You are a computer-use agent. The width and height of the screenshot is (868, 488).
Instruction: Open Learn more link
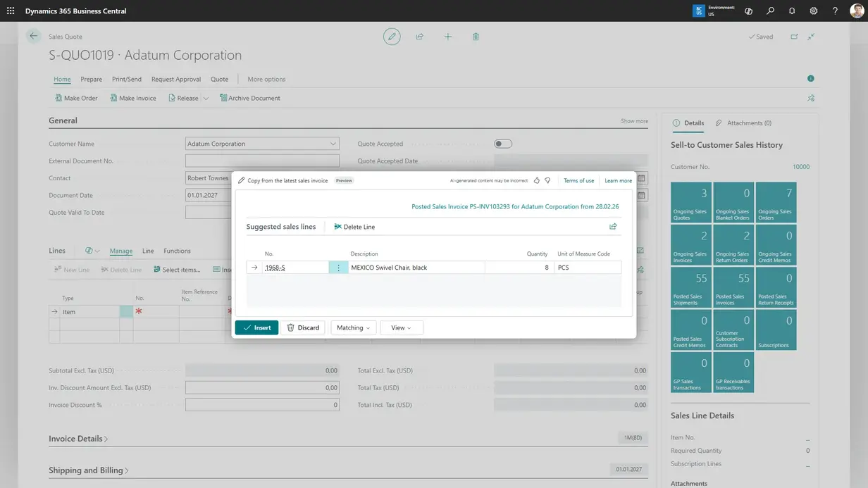tap(618, 180)
